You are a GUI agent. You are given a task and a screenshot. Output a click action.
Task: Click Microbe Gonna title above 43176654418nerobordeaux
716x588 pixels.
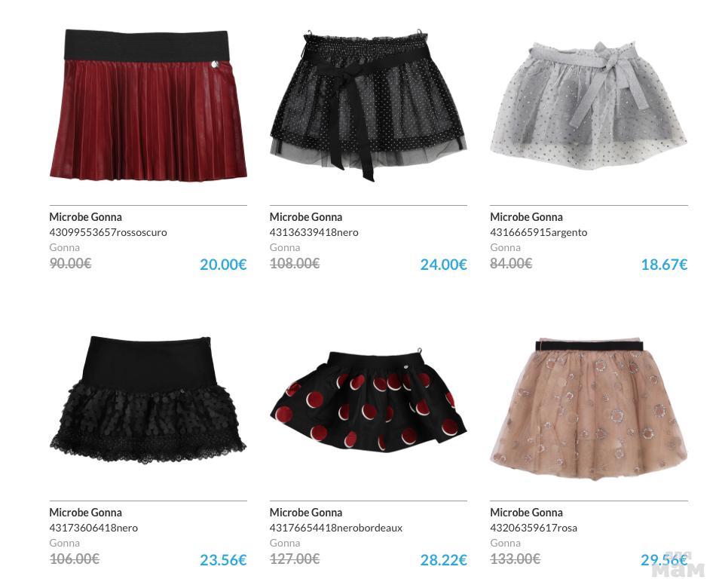point(305,513)
